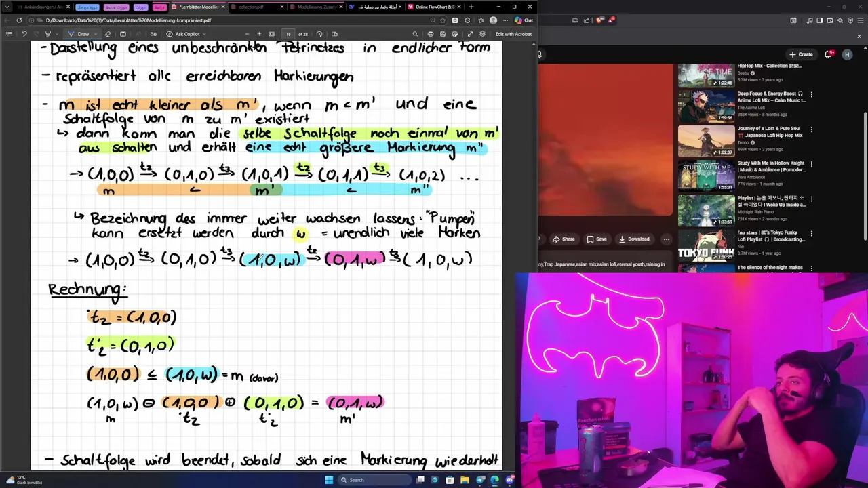
Task: Save the PDF document
Action: click(443, 34)
